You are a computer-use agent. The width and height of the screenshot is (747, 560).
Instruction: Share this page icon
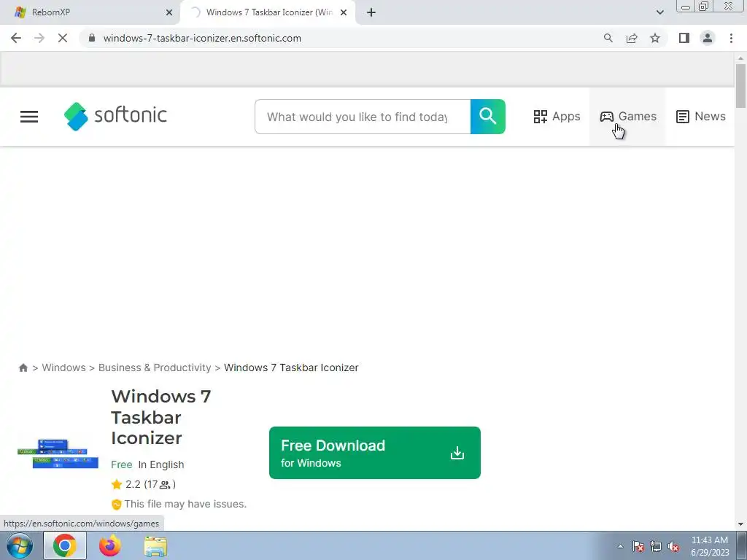point(632,38)
